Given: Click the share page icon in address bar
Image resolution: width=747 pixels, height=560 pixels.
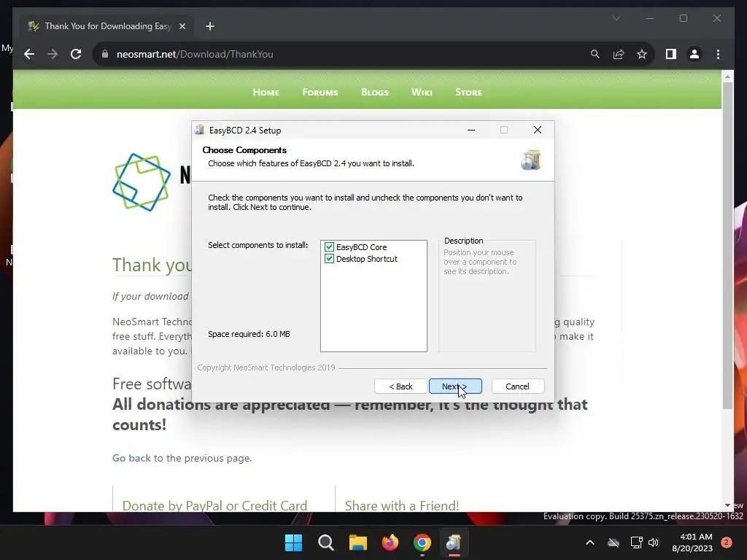Looking at the screenshot, I should [x=619, y=54].
